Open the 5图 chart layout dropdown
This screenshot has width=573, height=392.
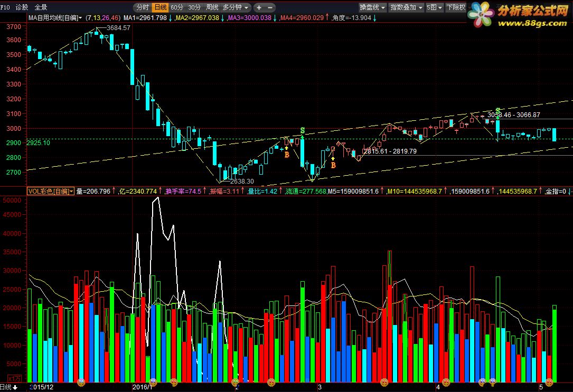point(434,7)
